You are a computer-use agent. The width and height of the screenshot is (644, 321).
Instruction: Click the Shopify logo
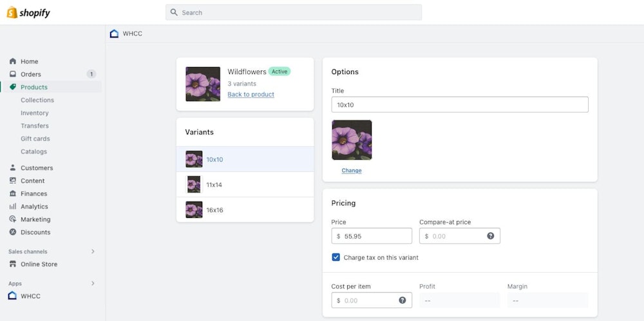coord(28,12)
